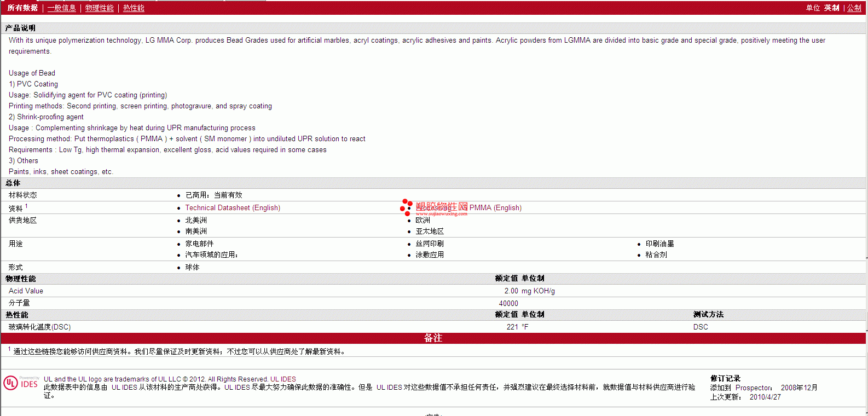
Task: Select the 玻璃转化温度(DSC) row label
Action: [39, 327]
